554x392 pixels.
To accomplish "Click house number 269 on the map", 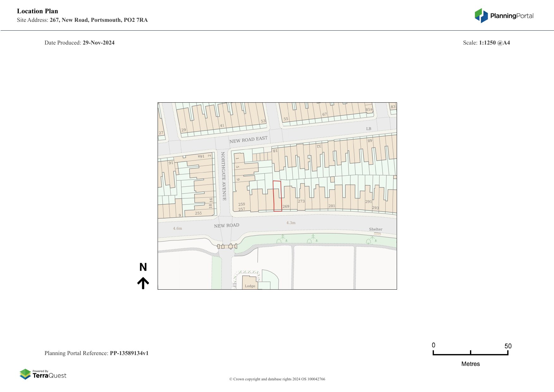I will tap(286, 206).
